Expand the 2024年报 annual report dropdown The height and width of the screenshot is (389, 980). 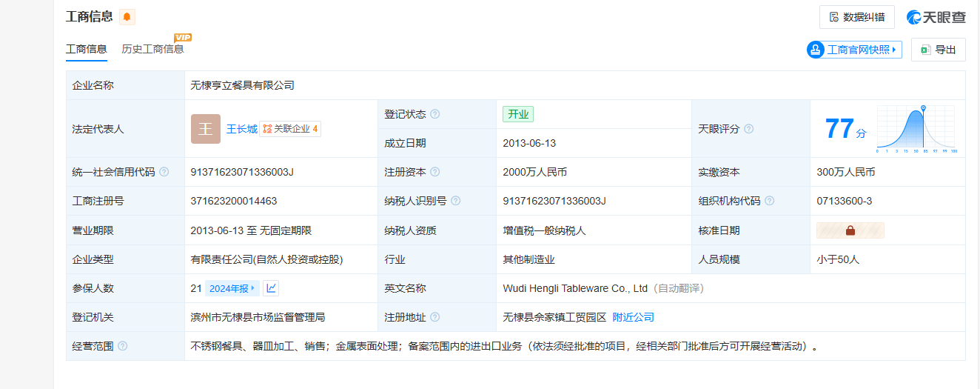(x=232, y=288)
